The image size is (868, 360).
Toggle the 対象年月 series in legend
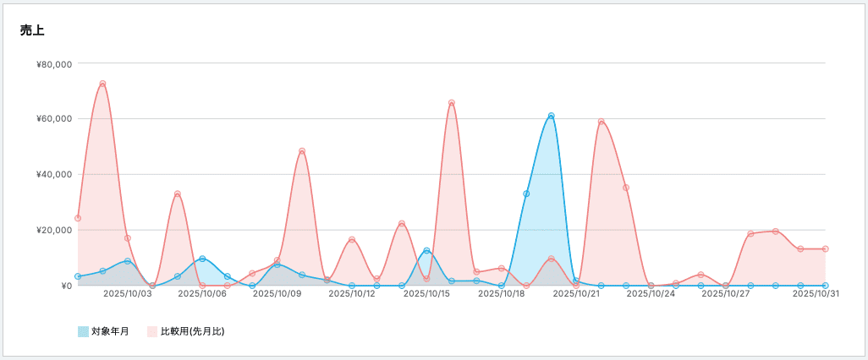point(110,331)
